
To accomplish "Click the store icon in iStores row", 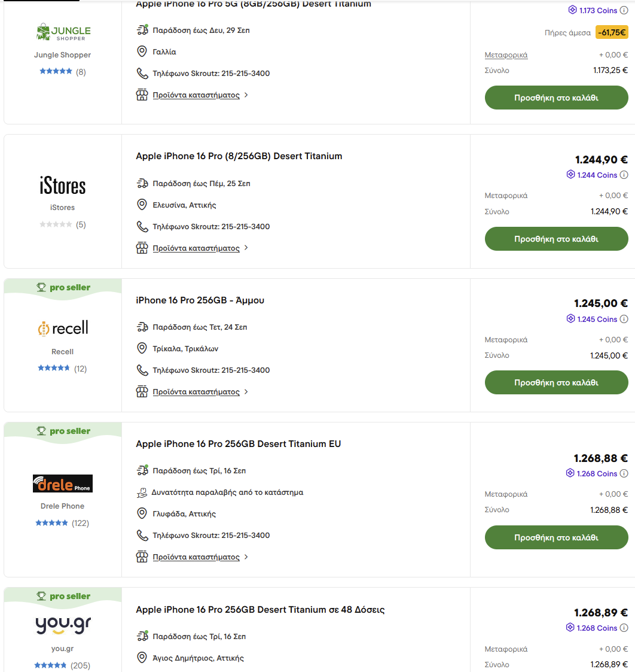I will click(142, 248).
